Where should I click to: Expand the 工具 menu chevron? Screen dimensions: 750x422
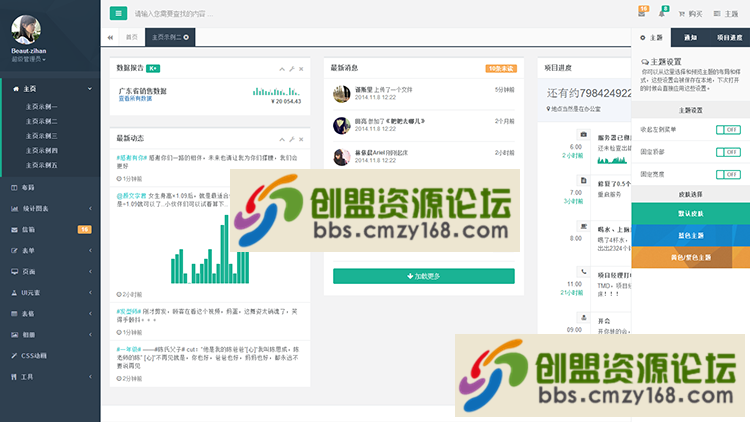(x=90, y=377)
